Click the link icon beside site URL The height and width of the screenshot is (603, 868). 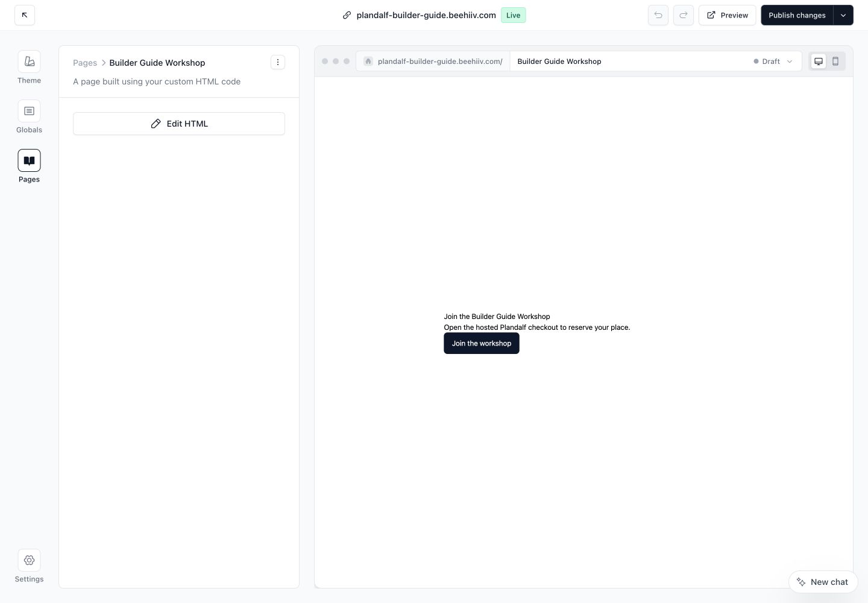click(x=347, y=15)
